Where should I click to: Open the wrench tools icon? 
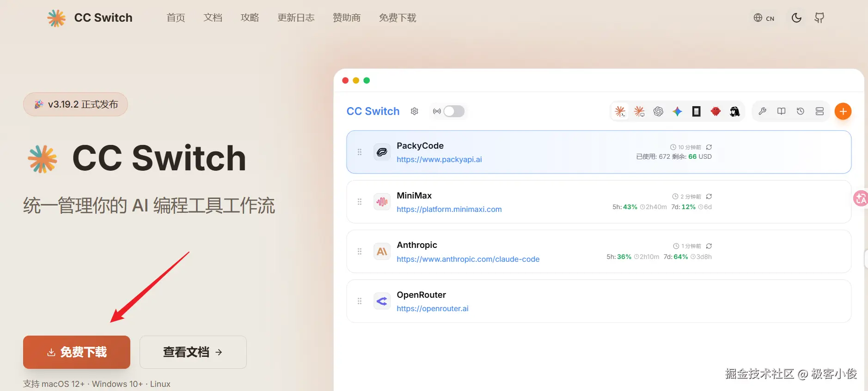(763, 111)
